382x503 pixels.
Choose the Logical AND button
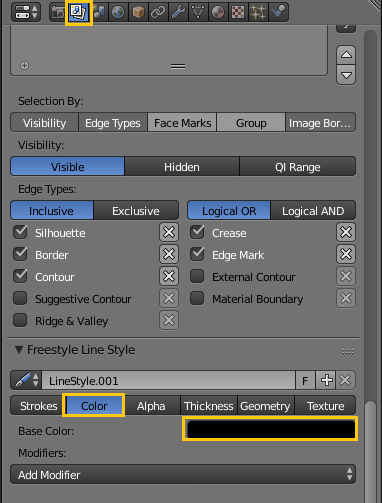click(x=313, y=211)
